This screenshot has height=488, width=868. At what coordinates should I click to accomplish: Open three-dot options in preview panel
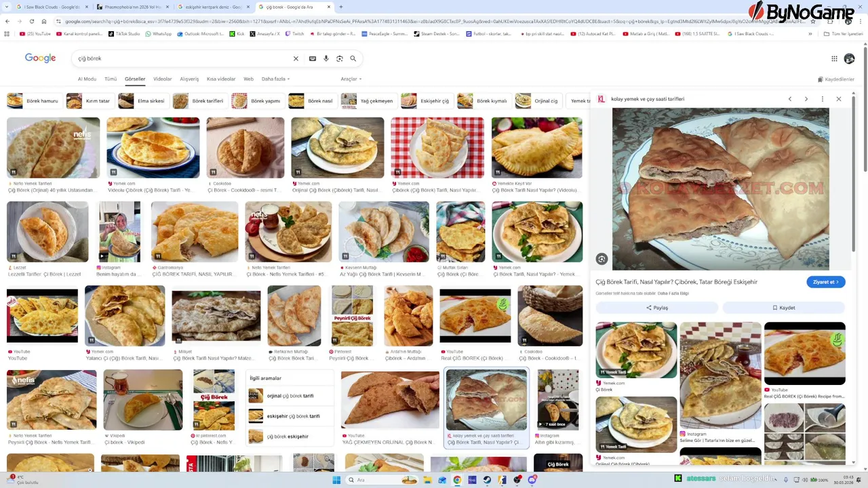[x=823, y=99]
